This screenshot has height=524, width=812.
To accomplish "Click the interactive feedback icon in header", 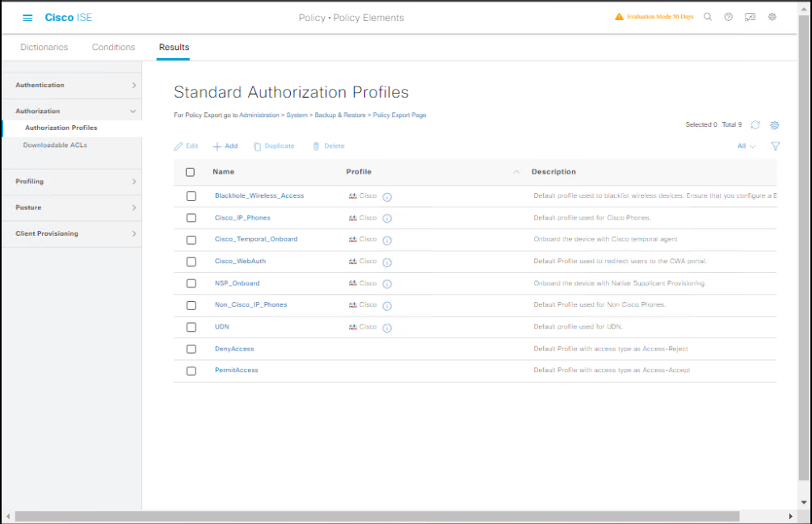I will 750,17.
